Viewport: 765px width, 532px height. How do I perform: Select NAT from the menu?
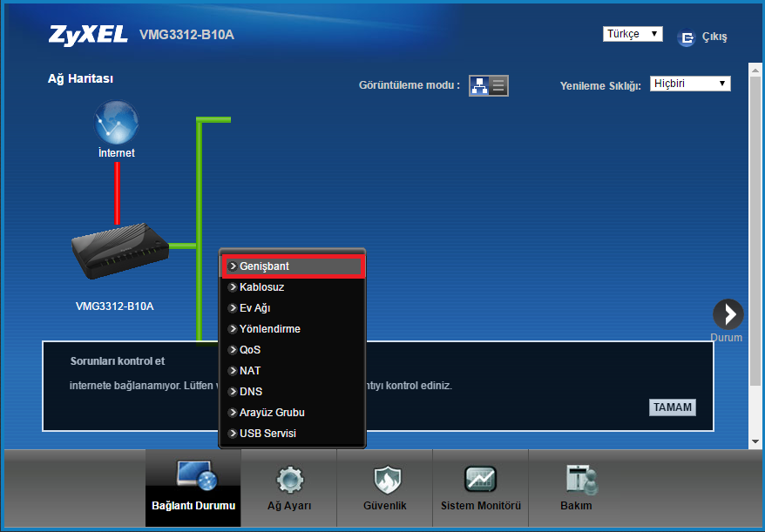[x=293, y=371]
